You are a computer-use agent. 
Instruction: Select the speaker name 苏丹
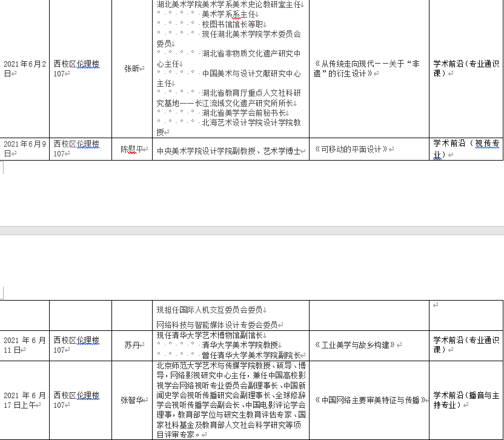pos(131,345)
